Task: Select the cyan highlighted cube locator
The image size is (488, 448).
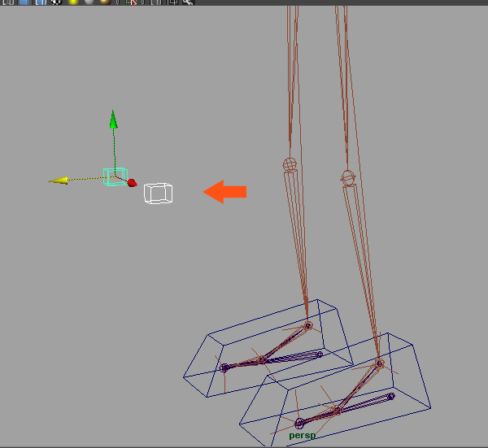Action: 115,177
